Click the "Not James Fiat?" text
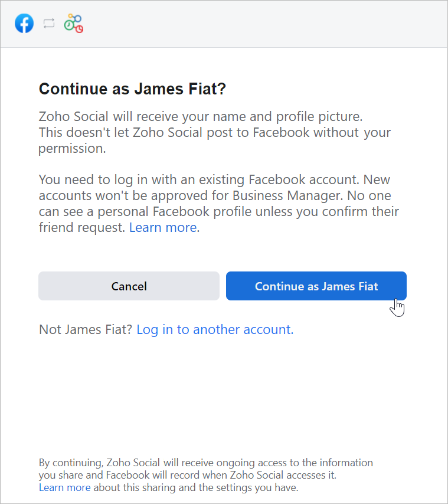Screen dimensions: 448x504 [86, 329]
